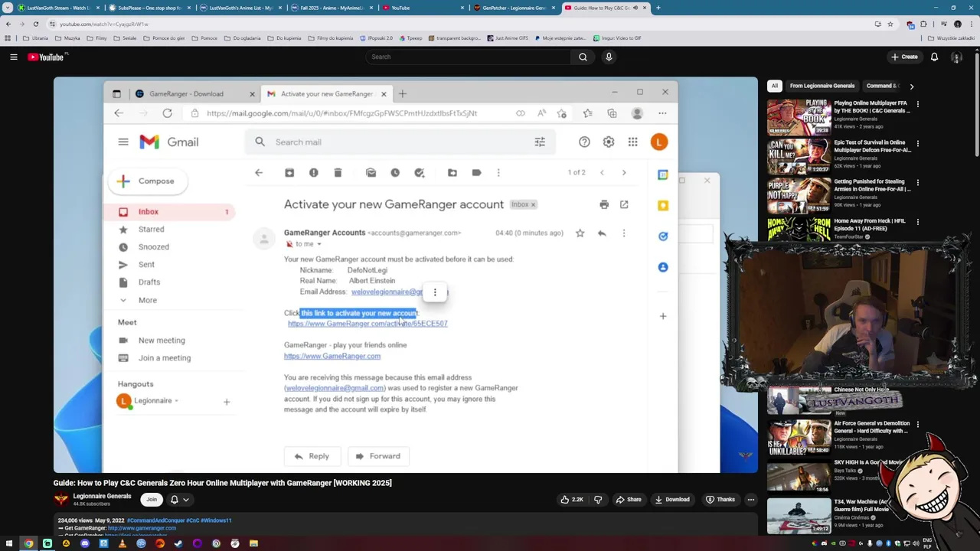
Task: Start voice search with the microphone icon
Action: point(609,57)
